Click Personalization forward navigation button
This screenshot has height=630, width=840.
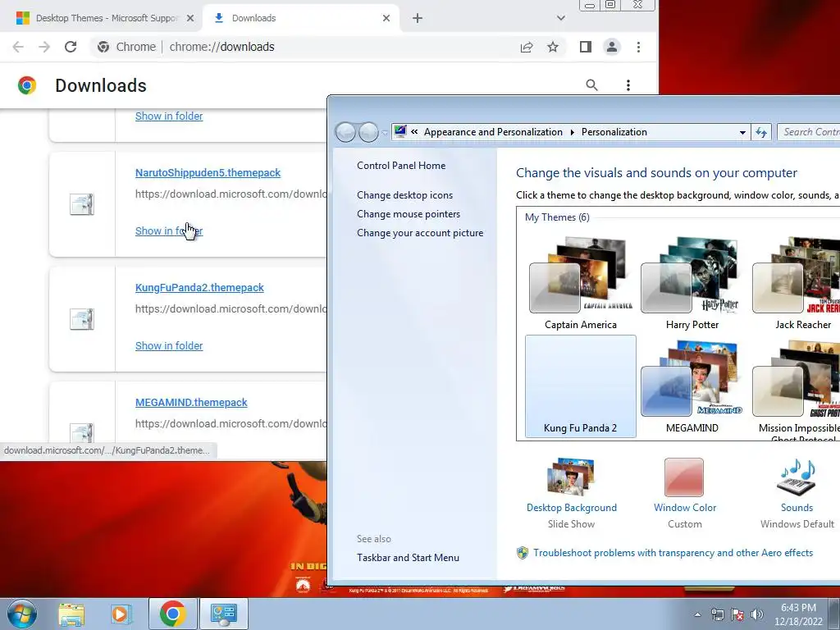tap(368, 132)
